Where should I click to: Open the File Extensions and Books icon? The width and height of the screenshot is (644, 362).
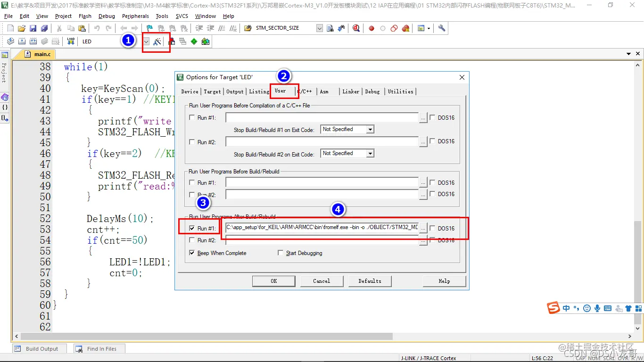[172, 41]
